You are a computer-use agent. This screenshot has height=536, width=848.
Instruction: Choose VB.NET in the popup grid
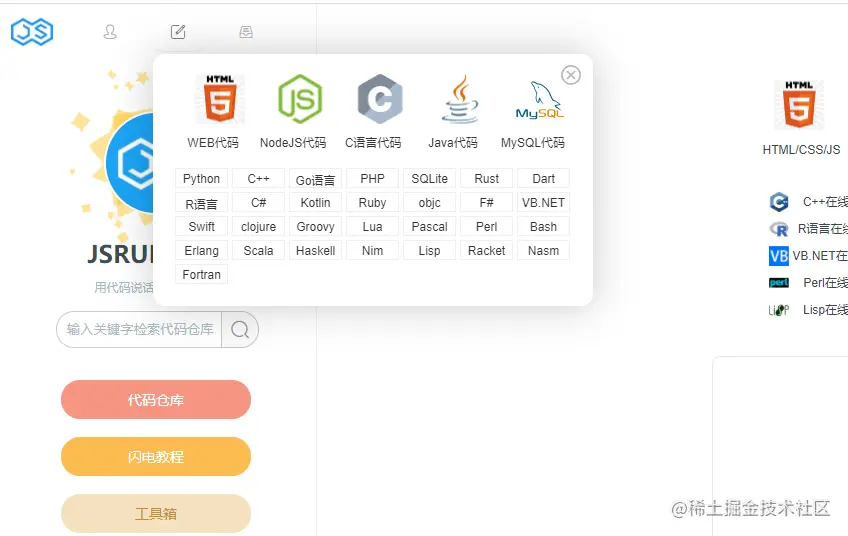[x=544, y=202]
